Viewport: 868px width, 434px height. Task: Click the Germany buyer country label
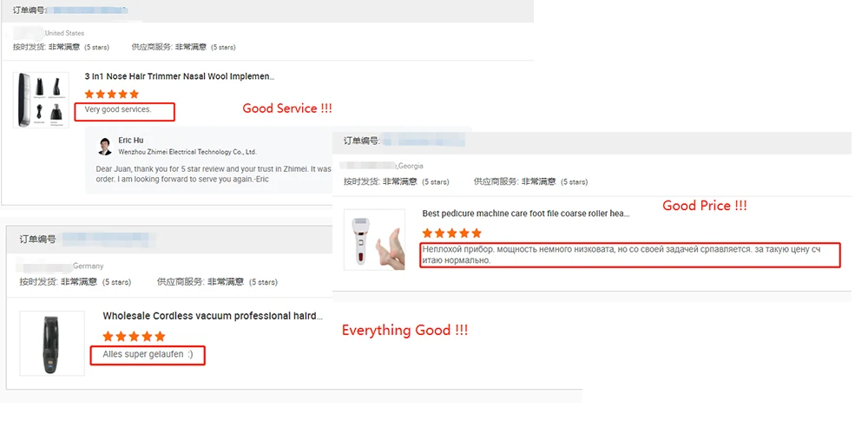pos(88,266)
